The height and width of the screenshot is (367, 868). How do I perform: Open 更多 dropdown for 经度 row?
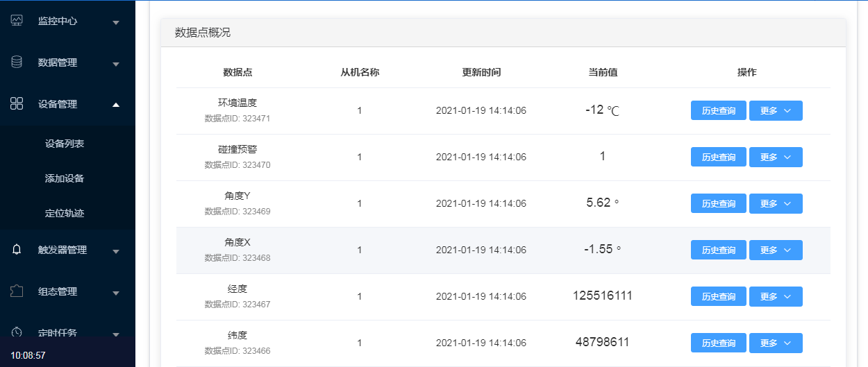tap(776, 296)
